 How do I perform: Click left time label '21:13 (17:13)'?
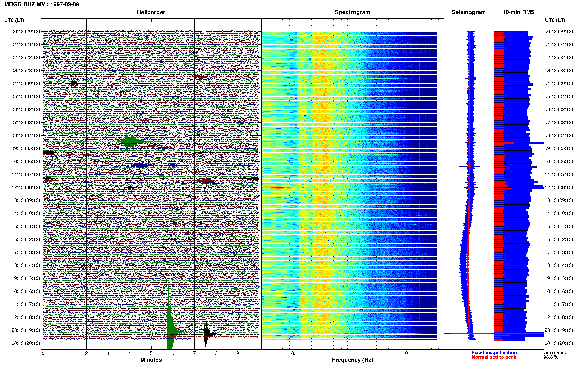coord(26,304)
